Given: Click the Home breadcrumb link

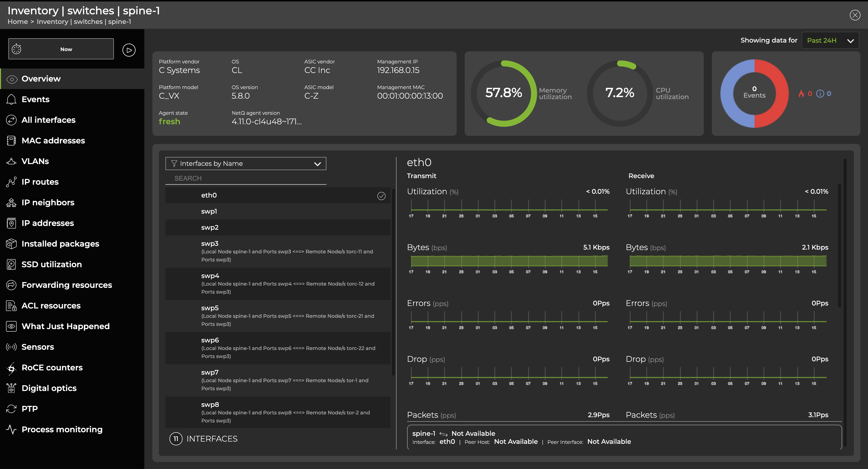Looking at the screenshot, I should (x=18, y=22).
